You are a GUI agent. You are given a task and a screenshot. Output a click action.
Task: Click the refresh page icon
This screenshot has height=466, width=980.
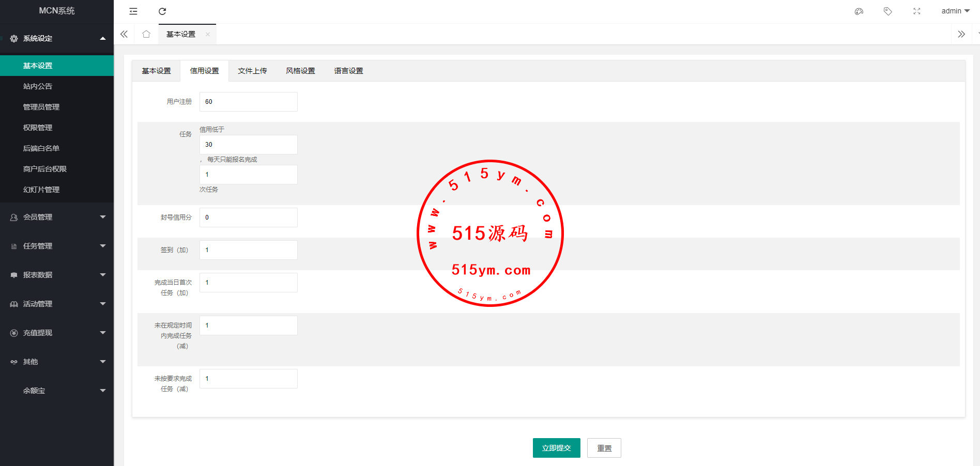click(x=162, y=11)
